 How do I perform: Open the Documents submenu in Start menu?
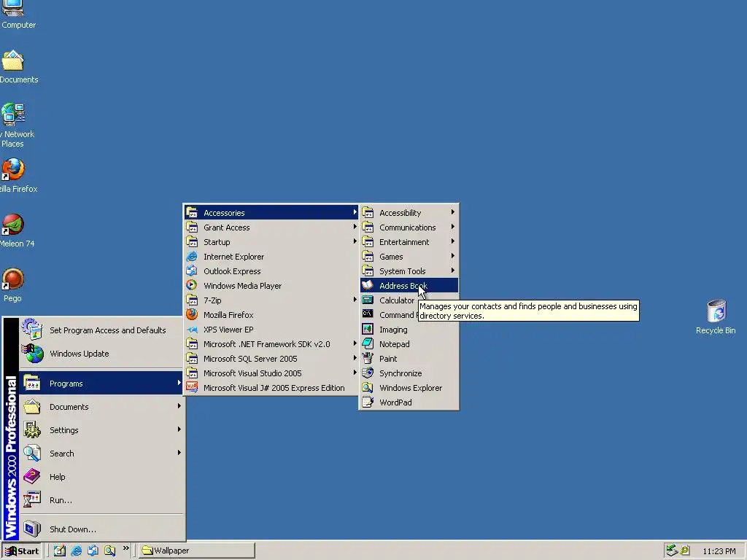(101, 407)
